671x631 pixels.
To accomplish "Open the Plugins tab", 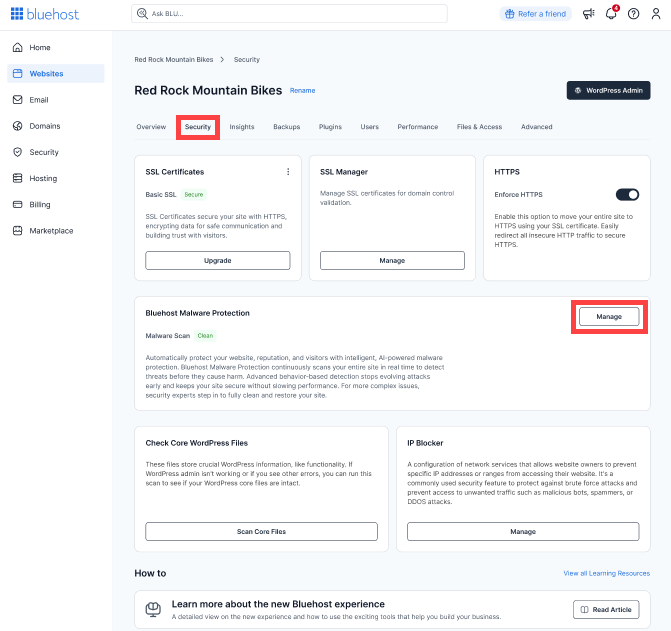I will click(x=330, y=127).
